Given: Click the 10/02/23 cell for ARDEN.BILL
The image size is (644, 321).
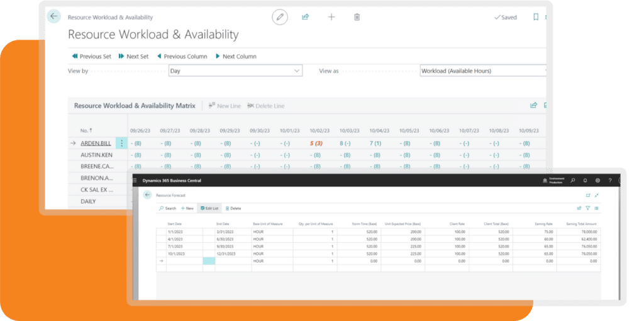Looking at the screenshot, I should click(x=316, y=144).
